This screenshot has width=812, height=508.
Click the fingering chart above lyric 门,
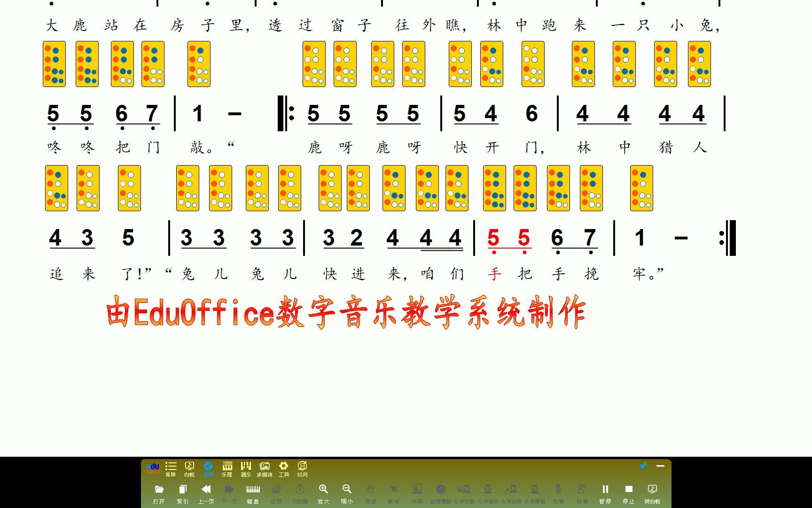(x=533, y=64)
